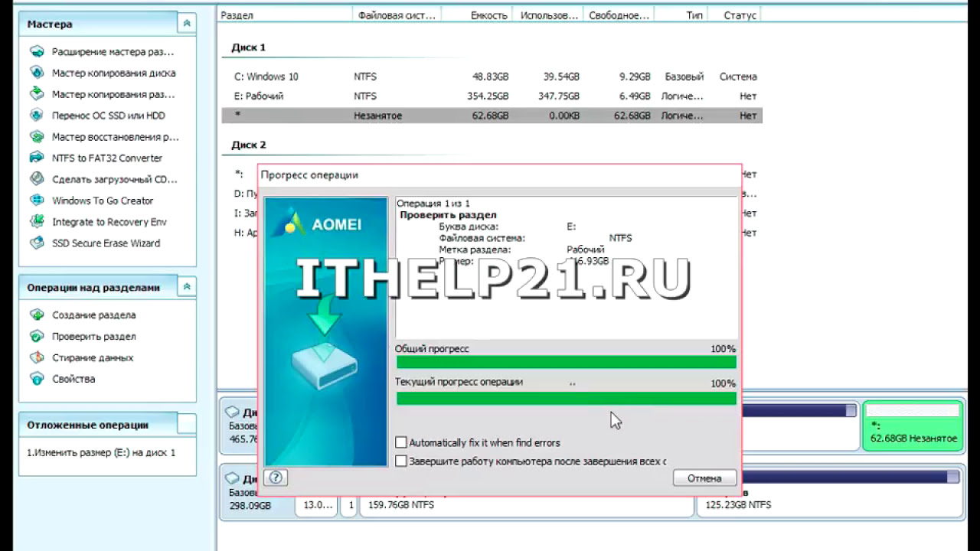980x551 pixels.
Task: Open 'Windows To Go Creator' link
Action: pos(103,201)
